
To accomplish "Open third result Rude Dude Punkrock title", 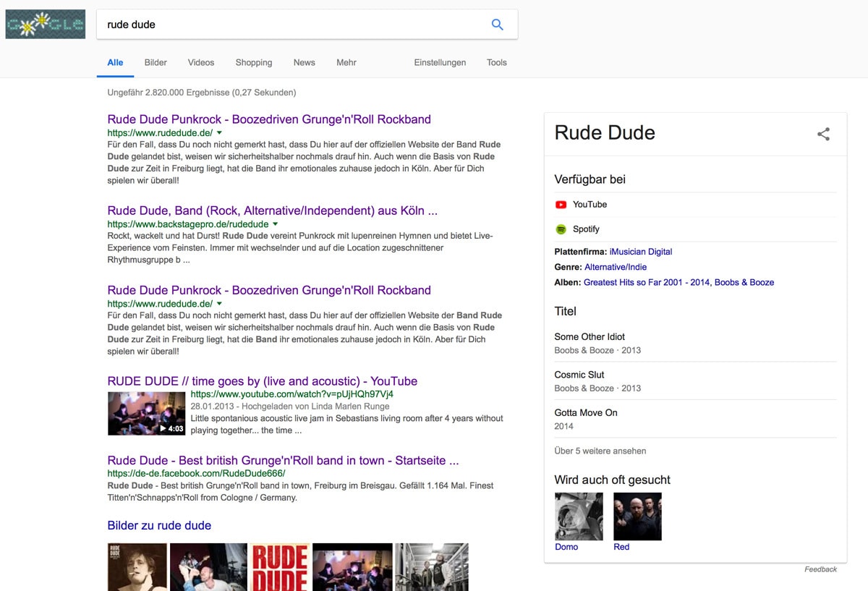I will (269, 290).
